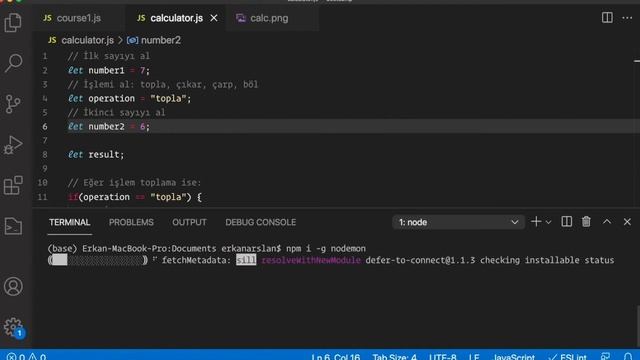Close the terminal panel
640x360 pixels.
[627, 222]
